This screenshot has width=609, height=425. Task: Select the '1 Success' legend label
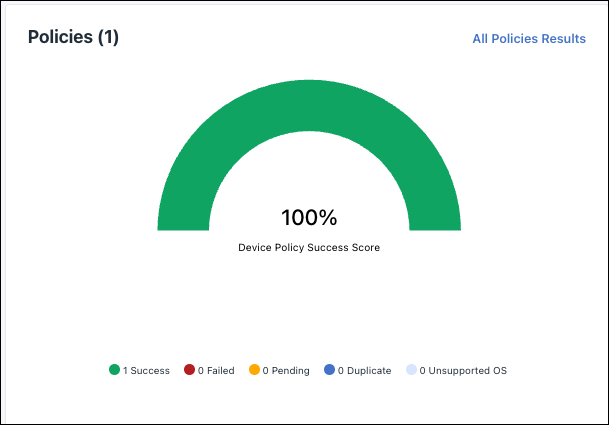pos(146,371)
